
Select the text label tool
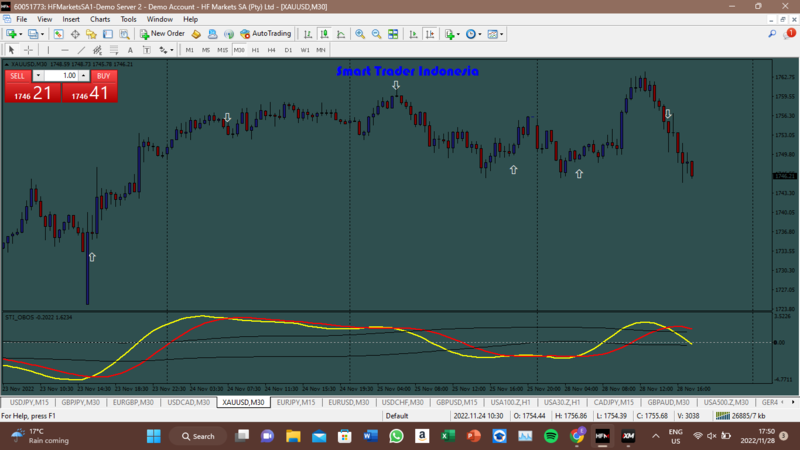[x=146, y=50]
